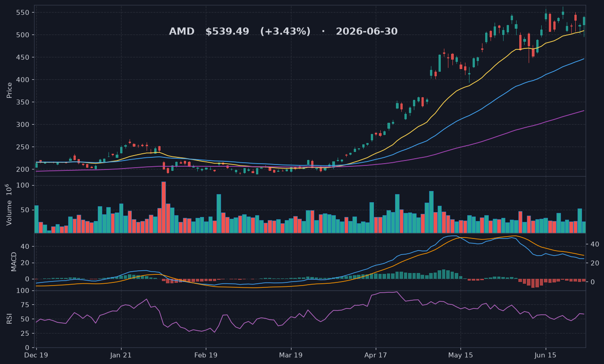Click the 350 price tick label
The height and width of the screenshot is (364, 604).
[22, 102]
